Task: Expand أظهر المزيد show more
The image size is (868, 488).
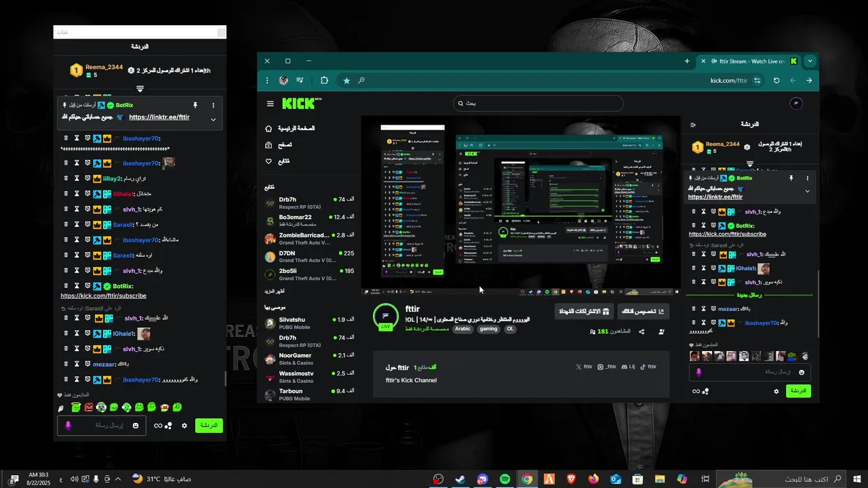Action: pos(275,291)
